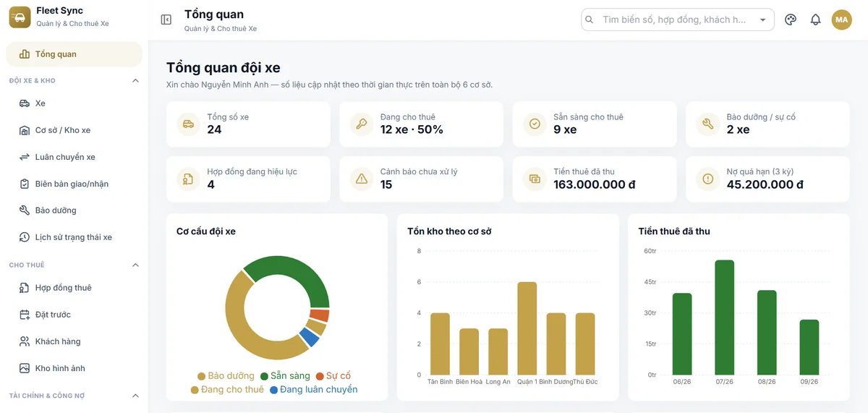Click the wrench icon beside Bảo dưỡng in sidebar
Screen dimensions: 868x413
coord(24,210)
